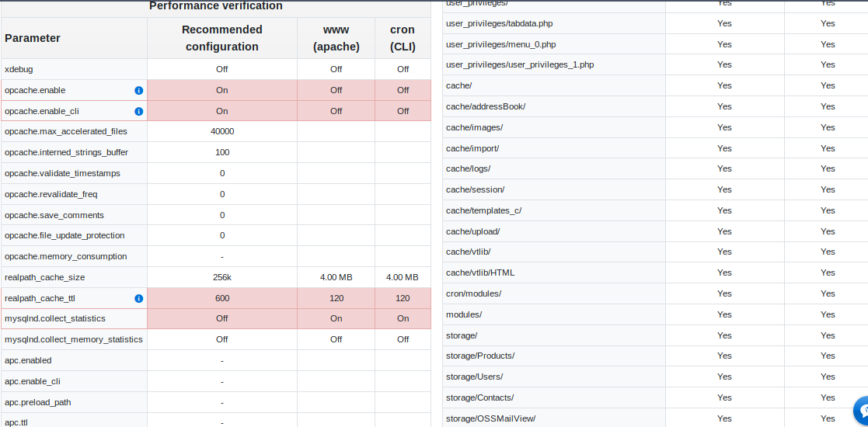Click cron/modules/ path

pyautogui.click(x=474, y=293)
